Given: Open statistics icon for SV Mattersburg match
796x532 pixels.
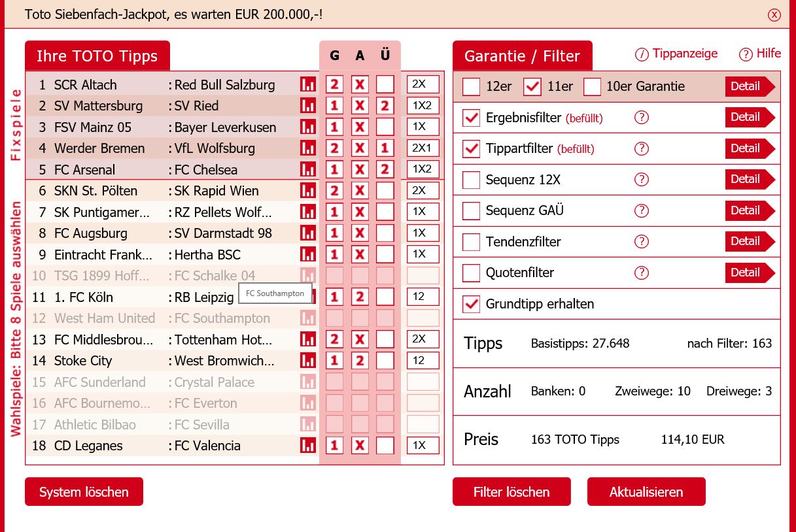Looking at the screenshot, I should click(307, 106).
